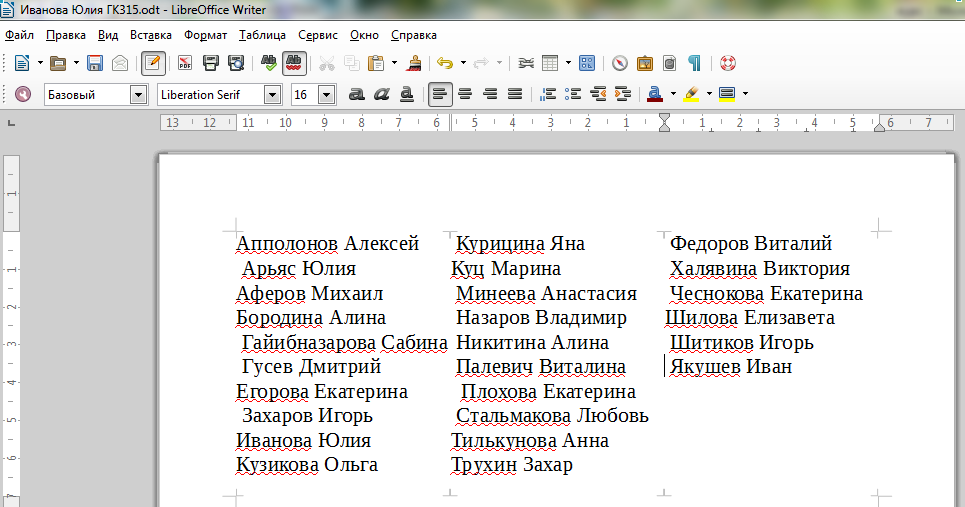Save the document with the floppy disk icon
Viewport: 965px width, 507px height.
(95, 63)
